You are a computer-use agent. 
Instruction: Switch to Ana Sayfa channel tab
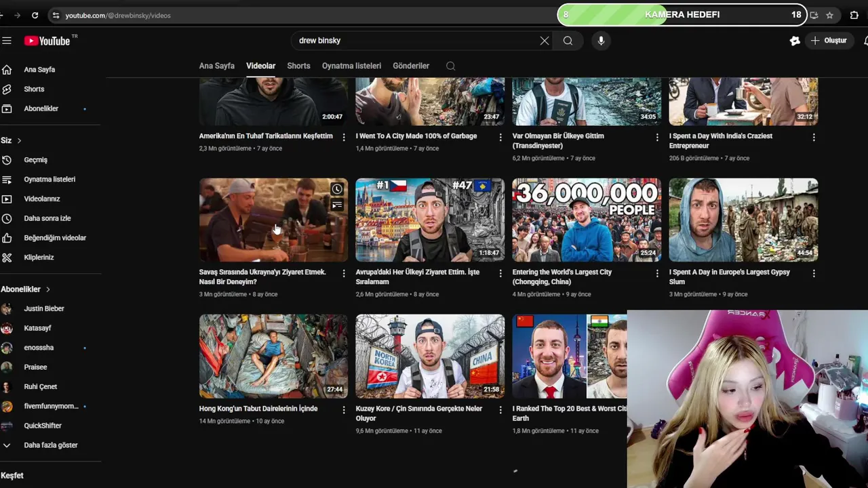[x=217, y=66]
